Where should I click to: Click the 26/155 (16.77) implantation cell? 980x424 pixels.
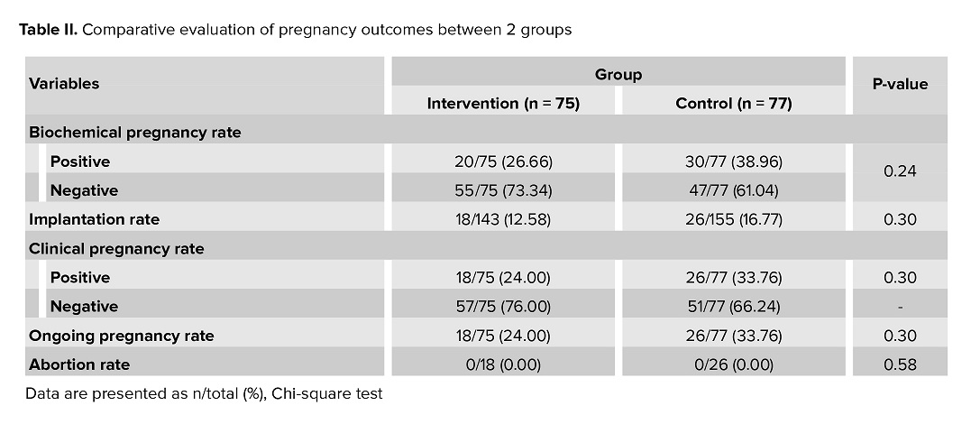pos(733,218)
